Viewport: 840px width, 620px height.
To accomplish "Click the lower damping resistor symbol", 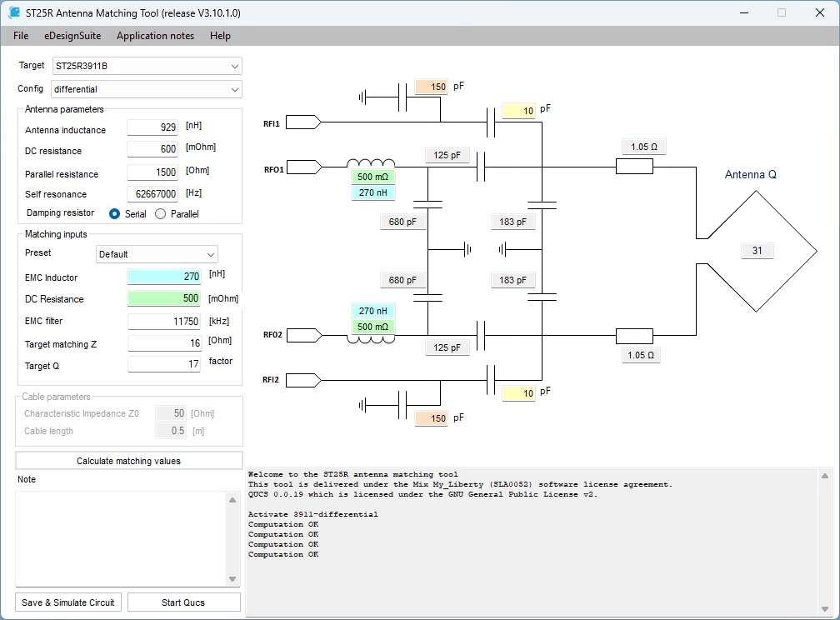I will [x=634, y=336].
